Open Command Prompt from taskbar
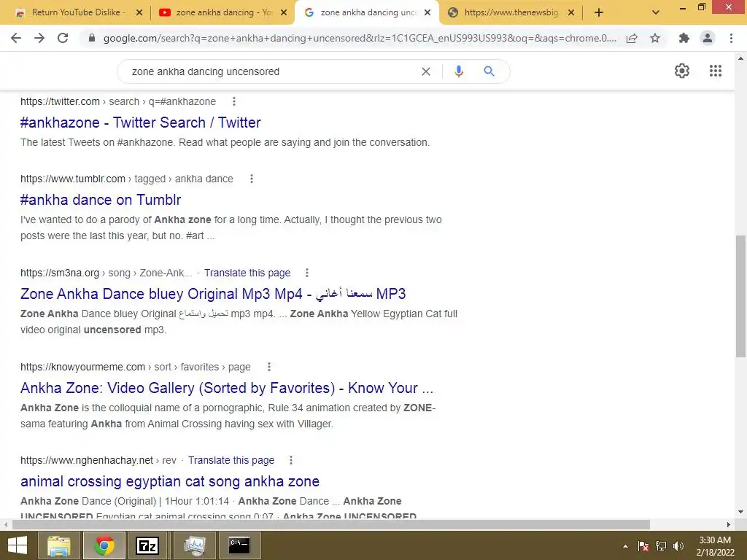 coord(239,545)
